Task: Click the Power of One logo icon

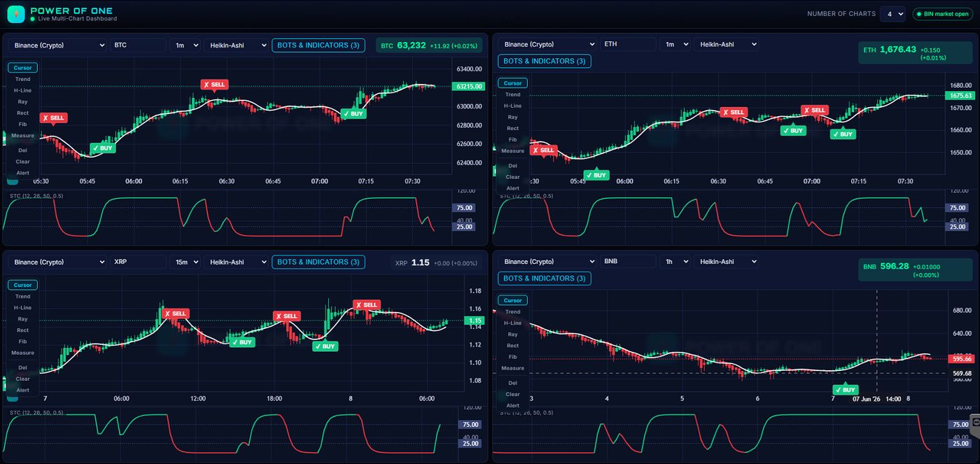Action: [15, 14]
